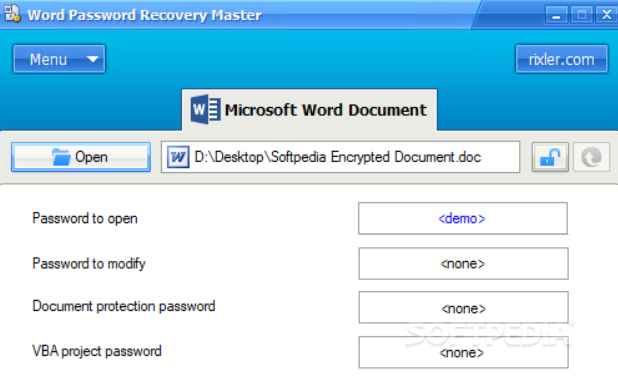Click the 'Password to modify' label
The image size is (618, 376).
click(x=89, y=263)
